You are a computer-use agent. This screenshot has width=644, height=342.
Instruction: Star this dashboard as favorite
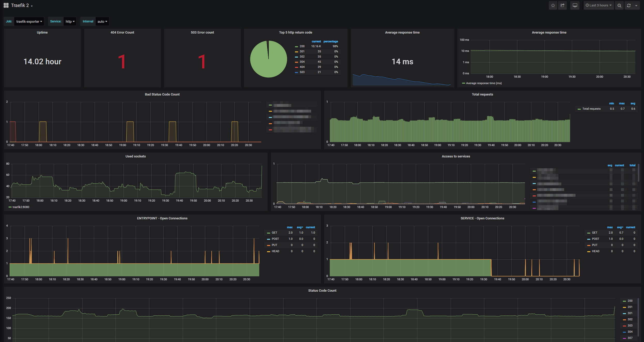point(553,5)
